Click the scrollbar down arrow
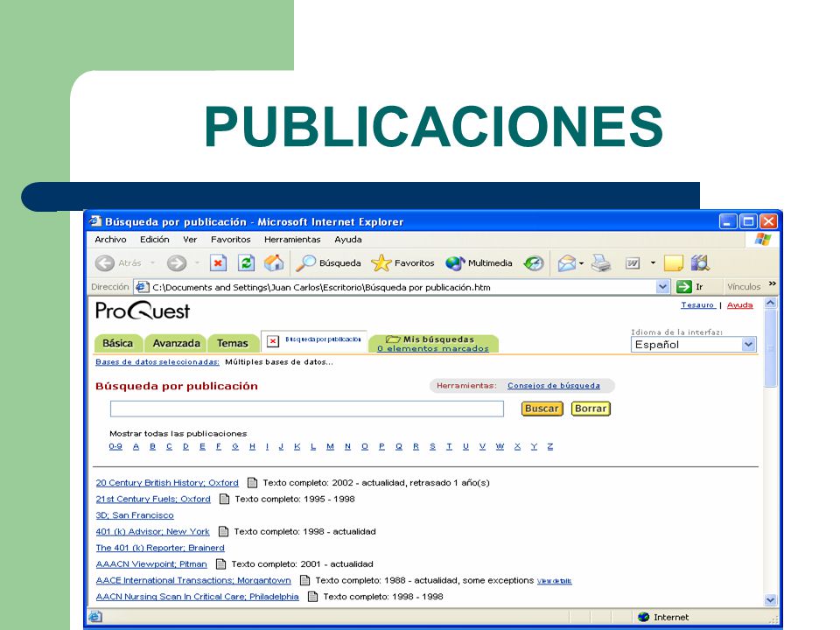Screen dimensions: 840x630 770,600
